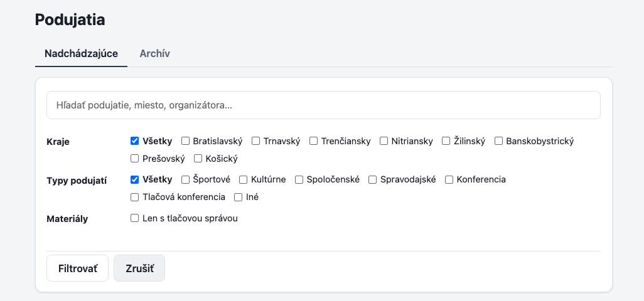644x301 pixels.
Task: Click the search field for podujatie
Action: [323, 105]
